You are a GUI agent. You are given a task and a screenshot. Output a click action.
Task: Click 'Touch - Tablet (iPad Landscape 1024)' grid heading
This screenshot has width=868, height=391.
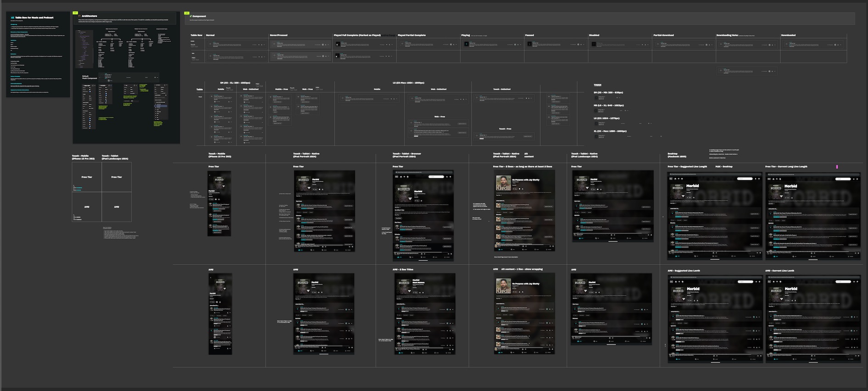115,157
